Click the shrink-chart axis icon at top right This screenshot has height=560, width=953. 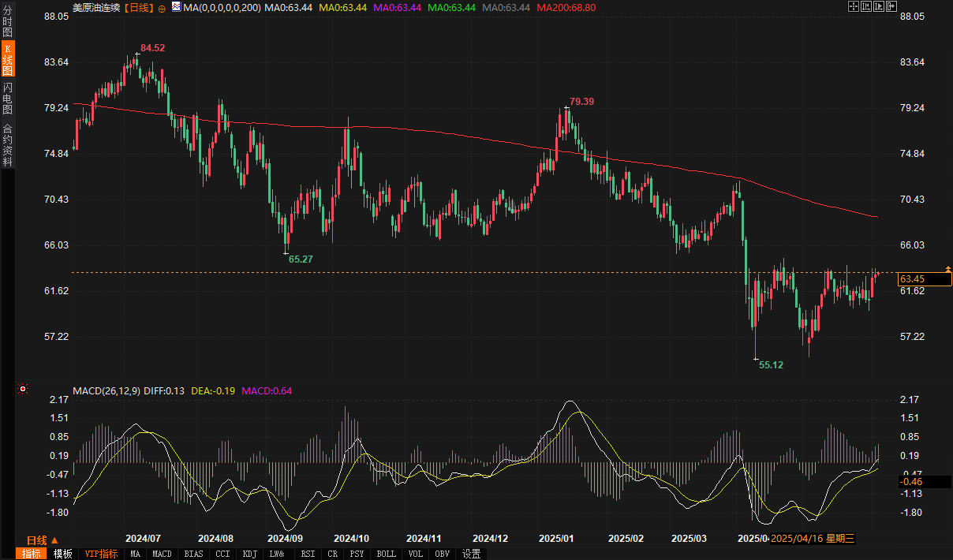[x=866, y=6]
